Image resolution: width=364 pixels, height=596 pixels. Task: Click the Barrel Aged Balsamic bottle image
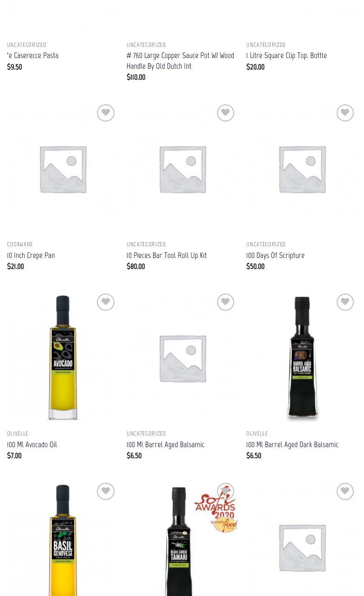coord(302,357)
